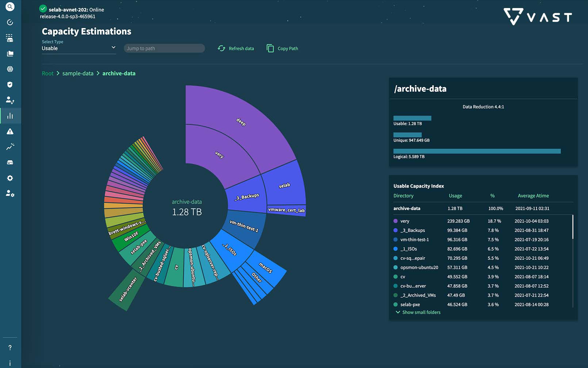Click Refresh data button

pos(236,48)
